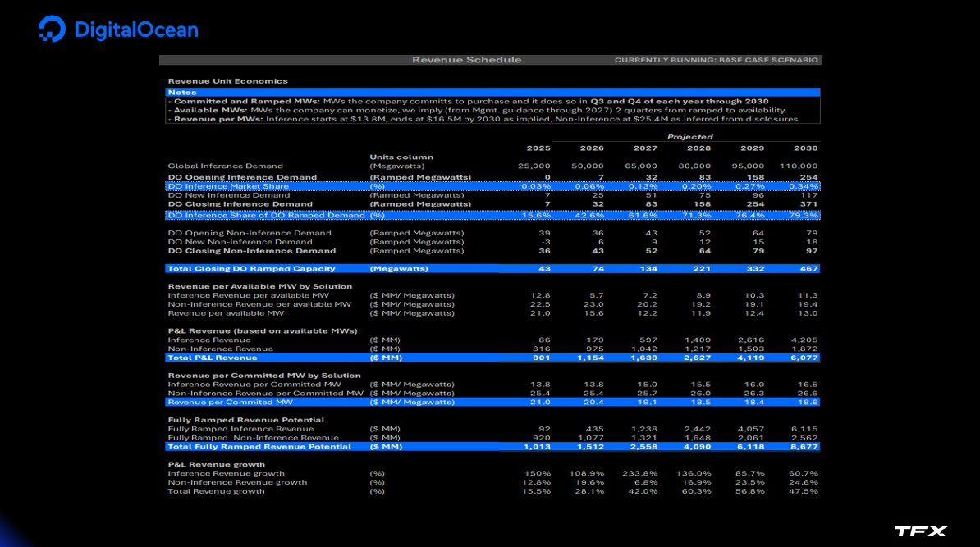Click the 8,677 total fully ramped value

(x=804, y=447)
